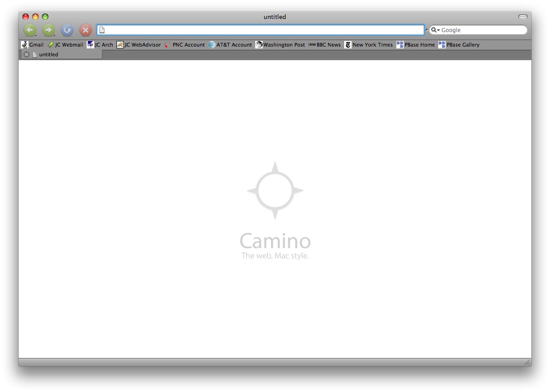Open the JC Arch bookmark
Image resolution: width=550 pixels, height=392 pixels.
(100, 45)
